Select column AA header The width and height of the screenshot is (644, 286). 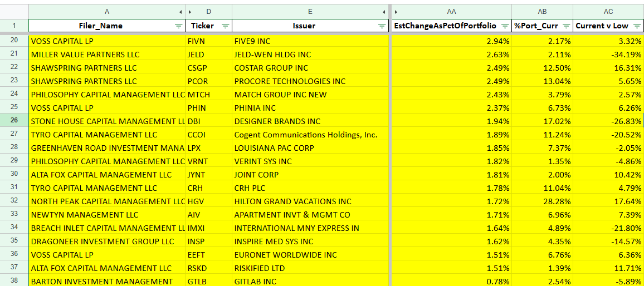coord(451,12)
